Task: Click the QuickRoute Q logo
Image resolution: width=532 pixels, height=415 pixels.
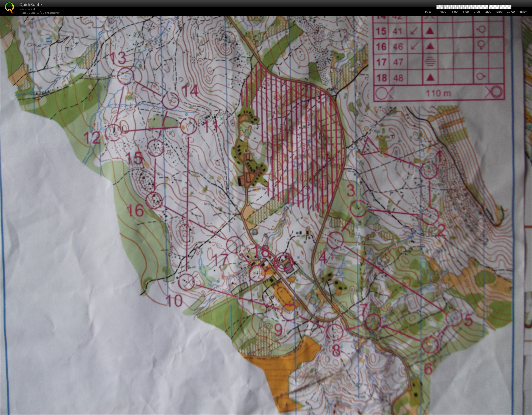Action: click(10, 8)
